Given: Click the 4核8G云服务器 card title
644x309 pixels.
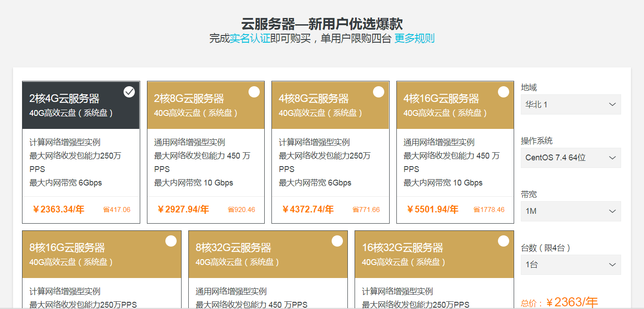Looking at the screenshot, I should 314,99.
